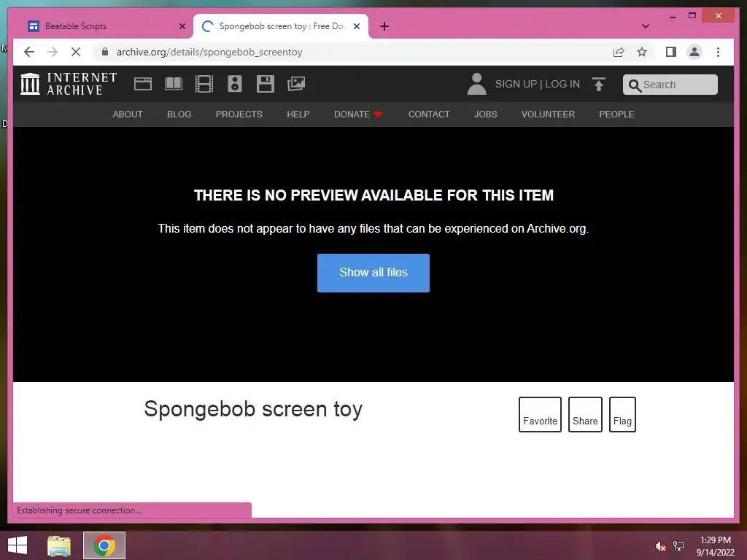Click the forward navigation arrow
The height and width of the screenshot is (560, 747).
tap(53, 52)
